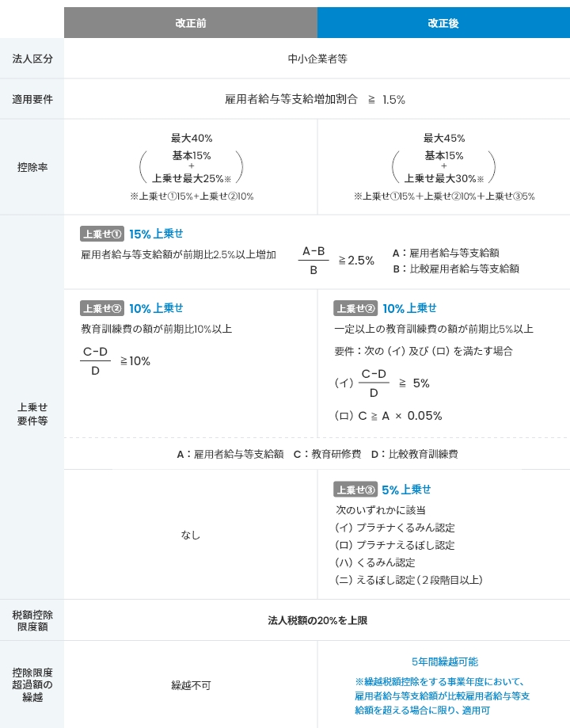Click the 上乗せ② badge under 改正前

101,308
